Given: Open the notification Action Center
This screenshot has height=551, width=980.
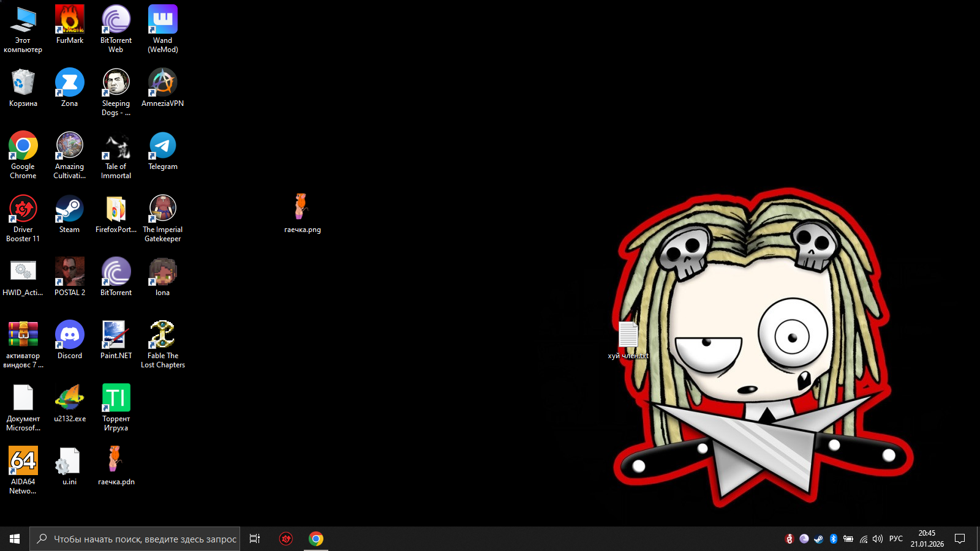Looking at the screenshot, I should (960, 539).
